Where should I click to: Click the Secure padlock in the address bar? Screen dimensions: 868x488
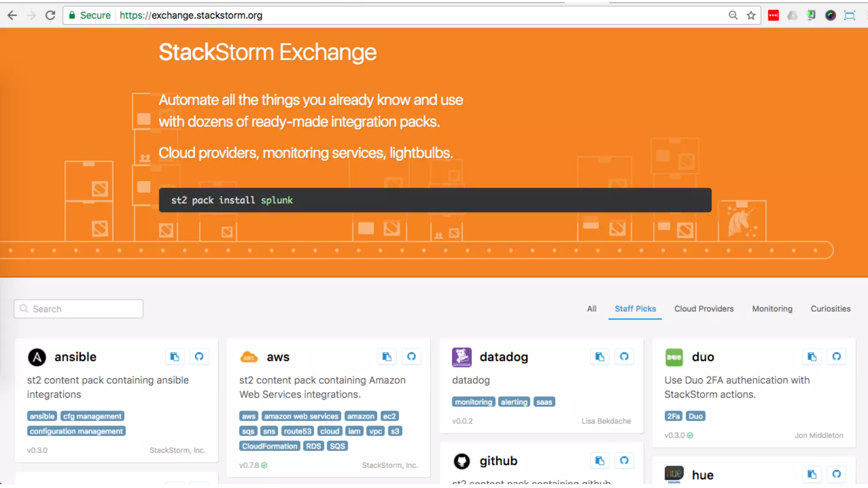tap(72, 15)
